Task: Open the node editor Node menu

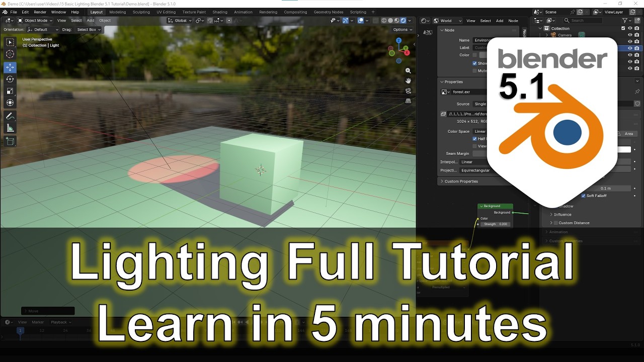Action: point(513,21)
